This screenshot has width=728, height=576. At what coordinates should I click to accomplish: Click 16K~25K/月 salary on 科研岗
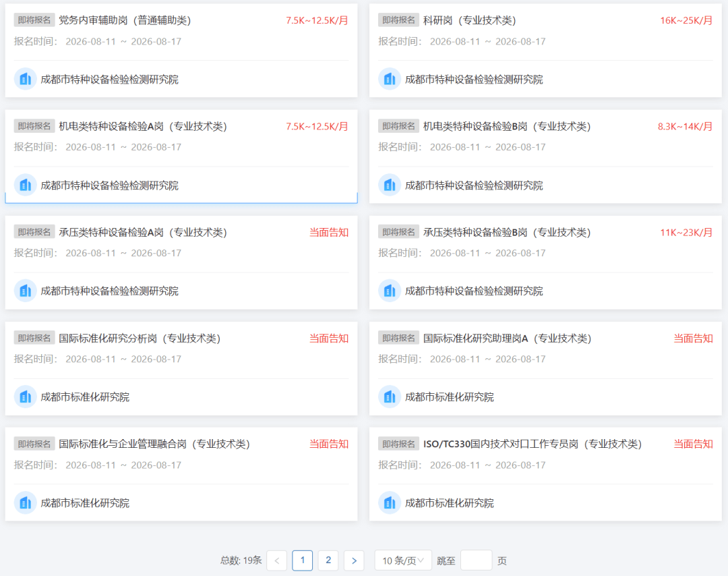(686, 20)
